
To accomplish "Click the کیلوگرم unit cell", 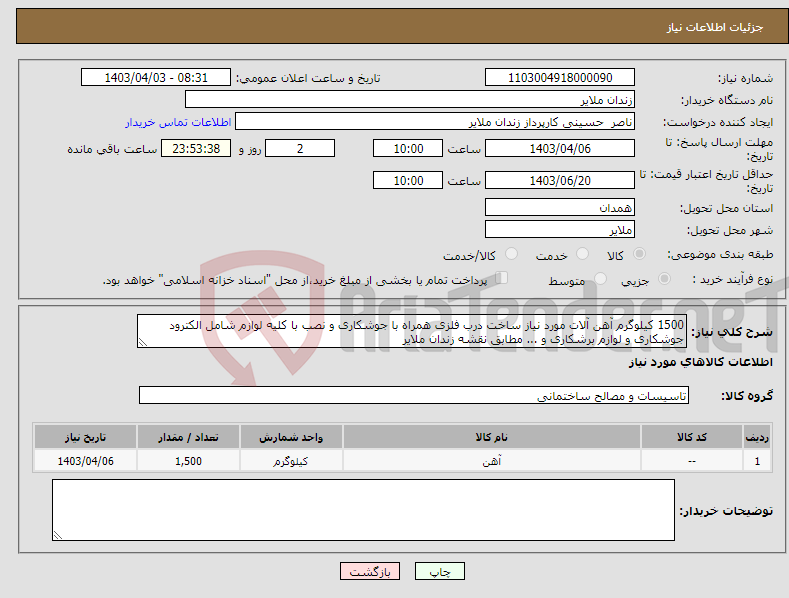I will point(291,461).
